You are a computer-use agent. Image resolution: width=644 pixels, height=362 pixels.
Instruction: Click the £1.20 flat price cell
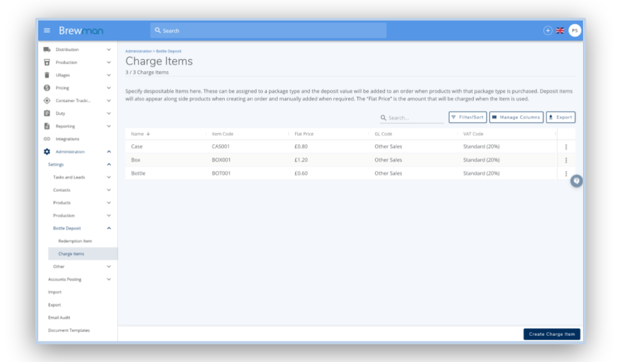point(301,160)
